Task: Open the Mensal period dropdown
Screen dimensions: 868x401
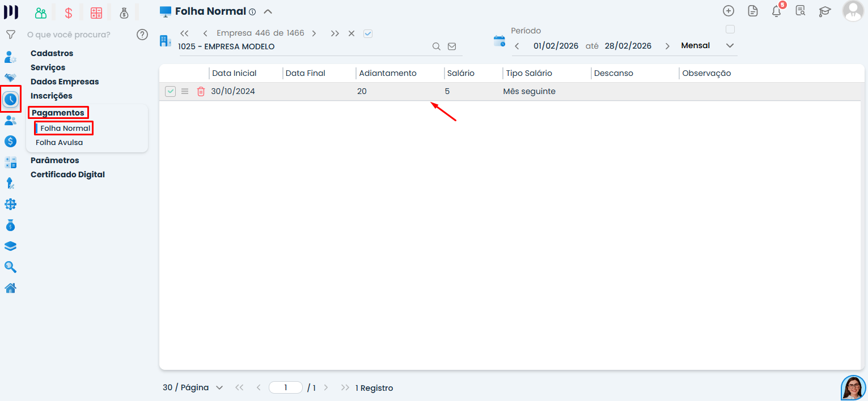Action: pyautogui.click(x=708, y=46)
